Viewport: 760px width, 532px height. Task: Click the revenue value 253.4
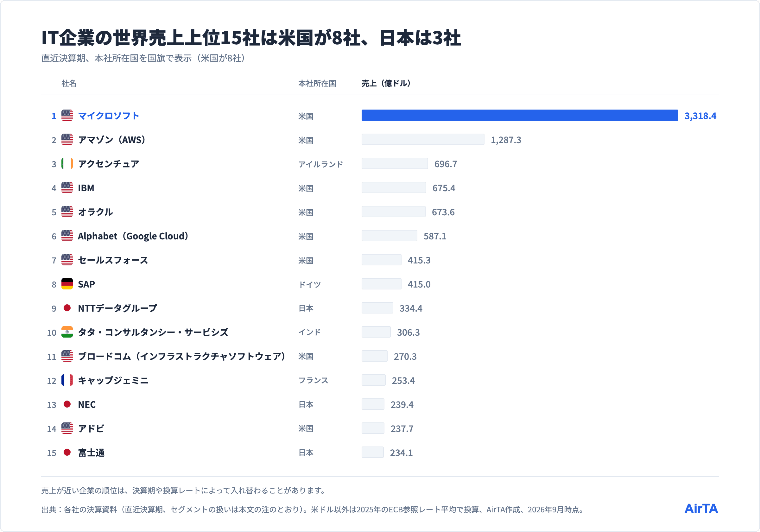click(x=403, y=381)
